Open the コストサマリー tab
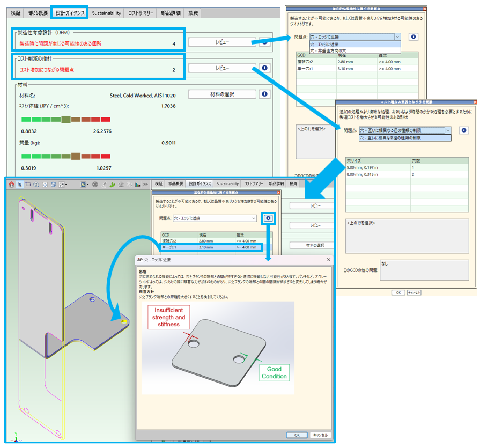 [x=141, y=12]
